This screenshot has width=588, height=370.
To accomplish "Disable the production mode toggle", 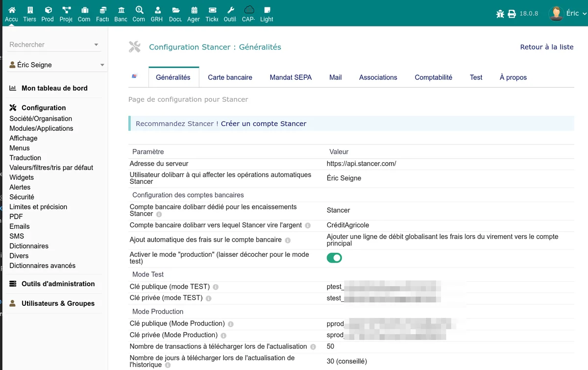I will 334,258.
